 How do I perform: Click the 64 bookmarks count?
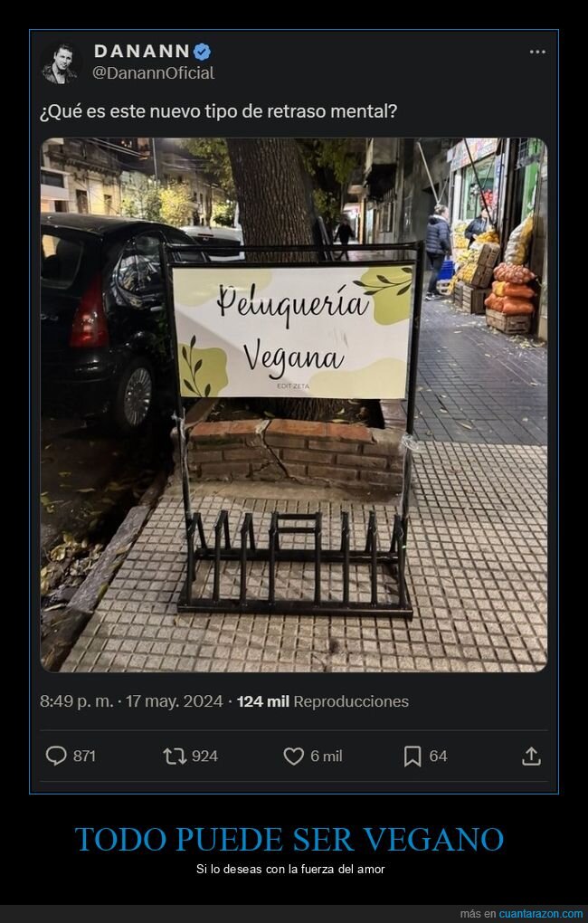[438, 756]
